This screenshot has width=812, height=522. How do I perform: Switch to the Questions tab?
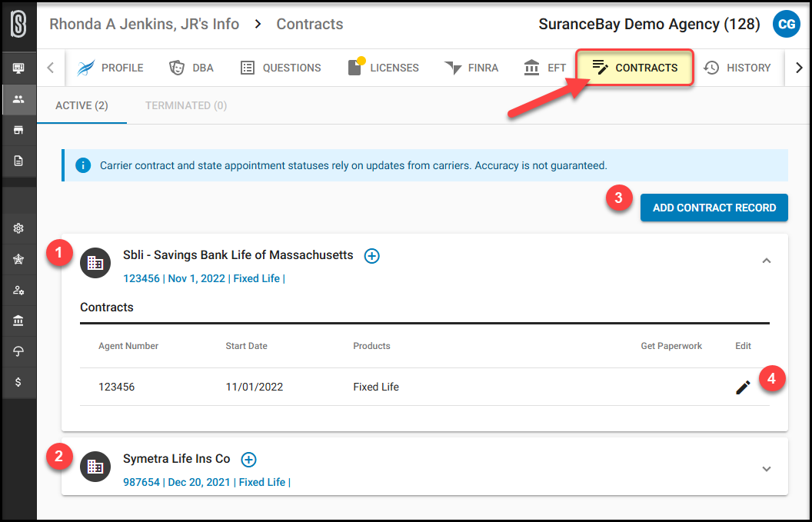[x=281, y=68]
